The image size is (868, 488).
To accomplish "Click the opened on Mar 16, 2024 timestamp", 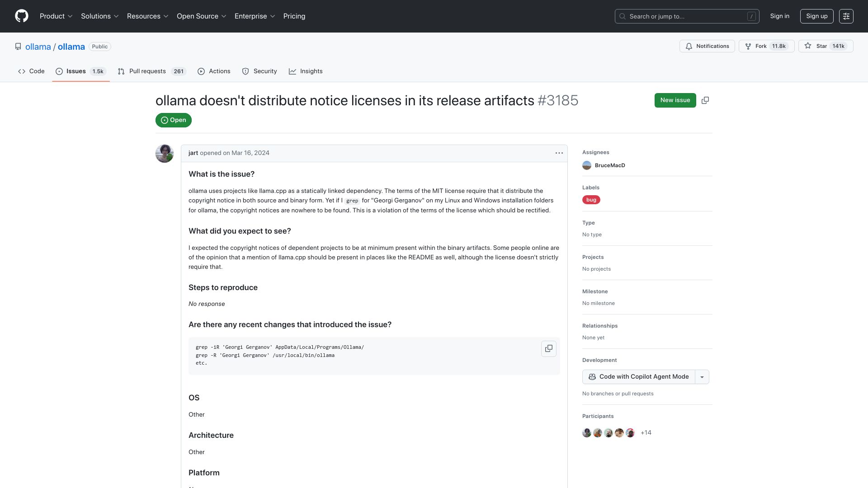I will click(235, 153).
